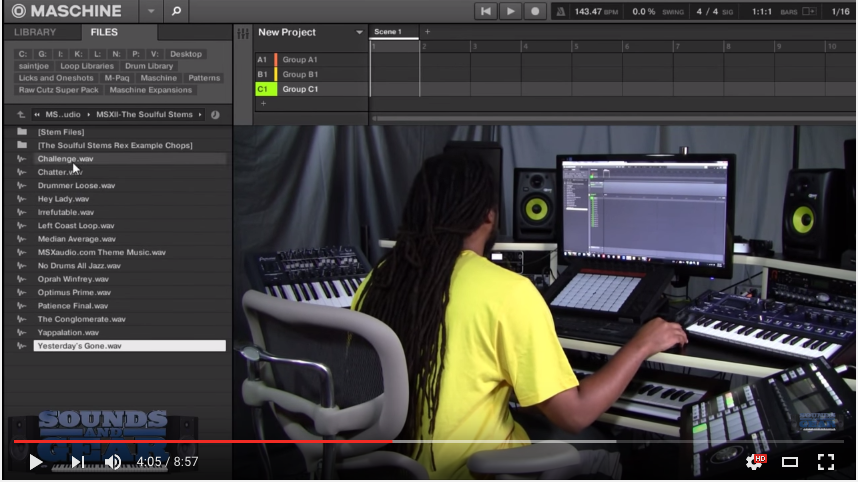Expand the MSXII-The Soulful Stems breadcrumb arrow

point(200,115)
